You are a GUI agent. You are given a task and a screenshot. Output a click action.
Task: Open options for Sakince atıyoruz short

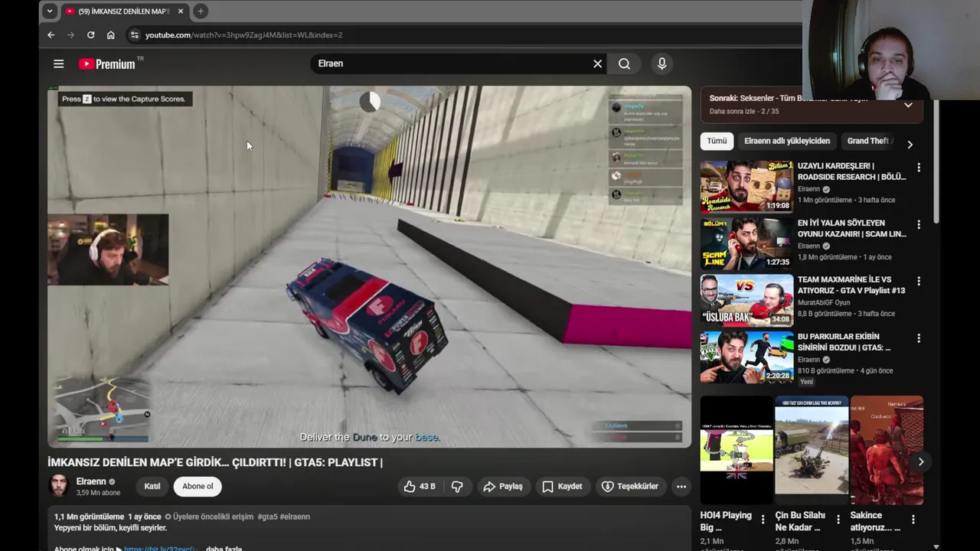[913, 520]
